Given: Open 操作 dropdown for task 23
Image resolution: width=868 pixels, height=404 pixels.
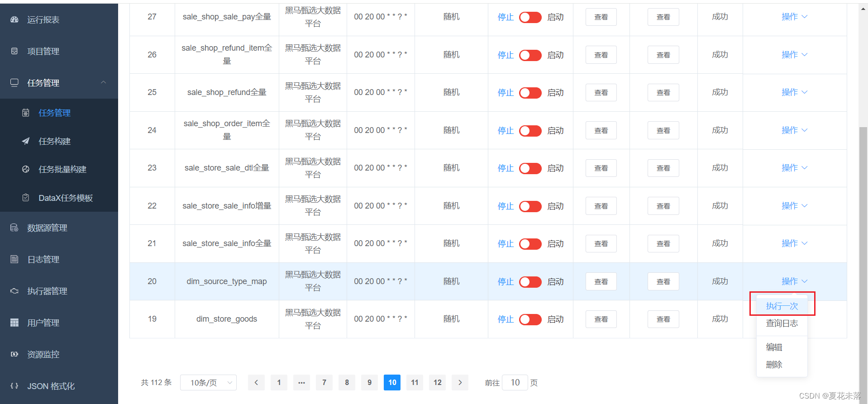Looking at the screenshot, I should tap(794, 168).
